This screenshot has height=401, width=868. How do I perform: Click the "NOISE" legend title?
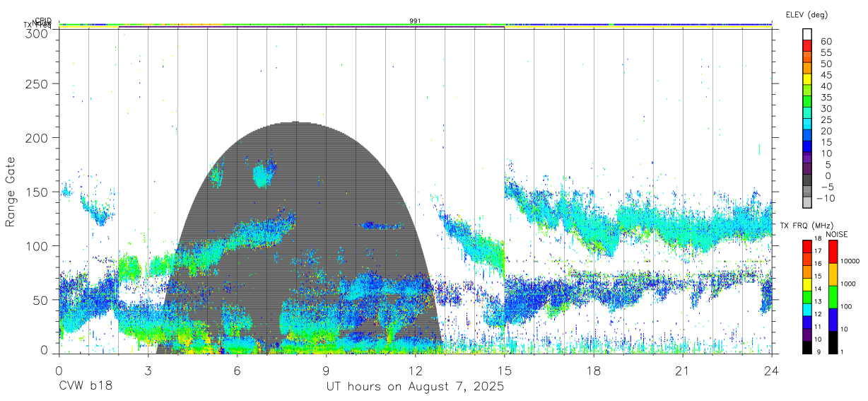pos(838,234)
